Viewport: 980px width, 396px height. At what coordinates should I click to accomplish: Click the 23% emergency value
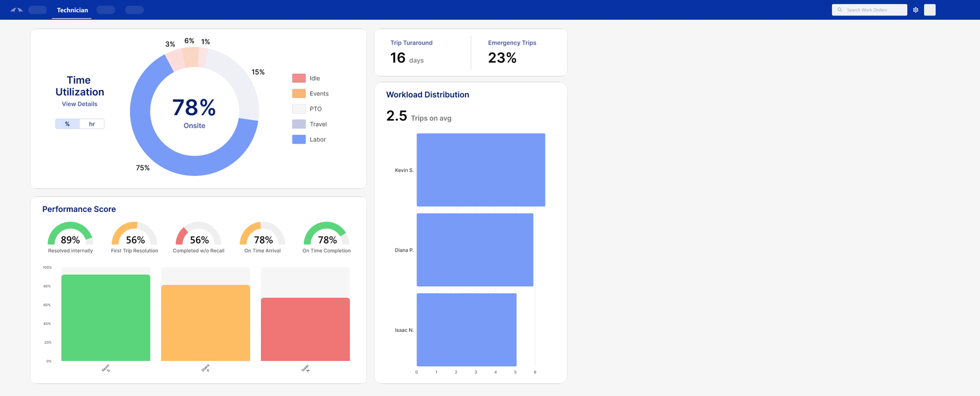[x=502, y=58]
